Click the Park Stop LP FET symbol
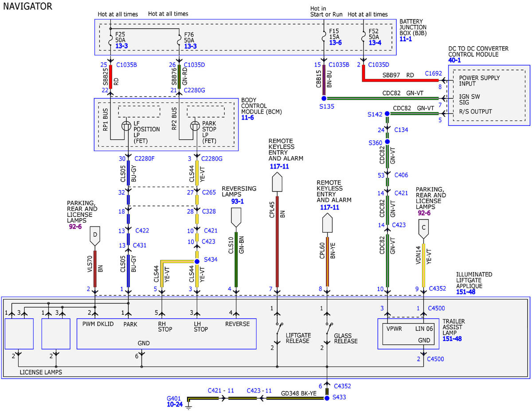The width and height of the screenshot is (532, 411). click(195, 127)
